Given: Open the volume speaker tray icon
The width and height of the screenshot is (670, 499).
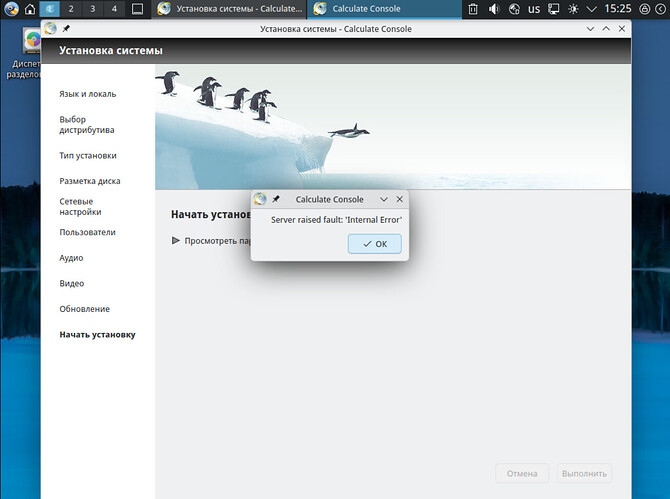Looking at the screenshot, I should coord(494,9).
